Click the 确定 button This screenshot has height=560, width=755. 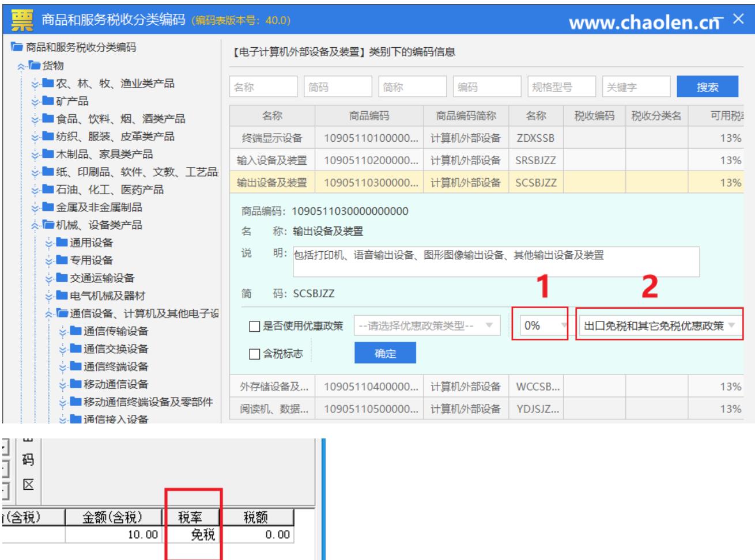coord(385,353)
